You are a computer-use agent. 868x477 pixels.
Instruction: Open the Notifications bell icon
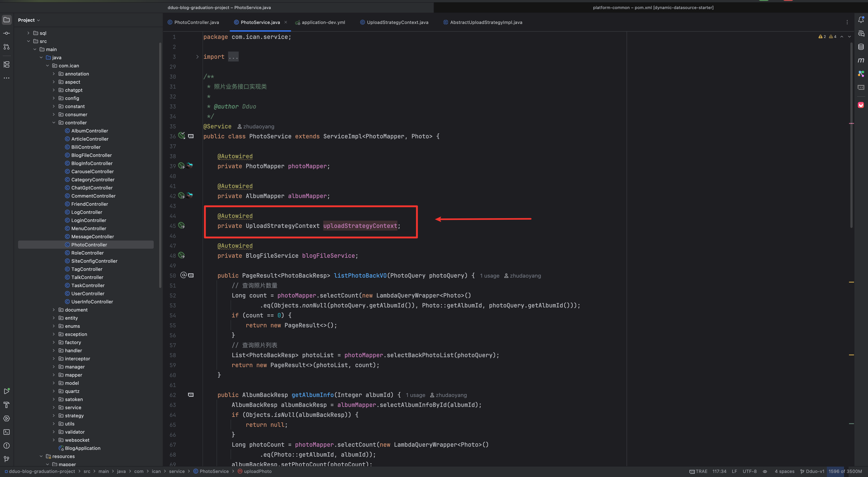(x=861, y=20)
